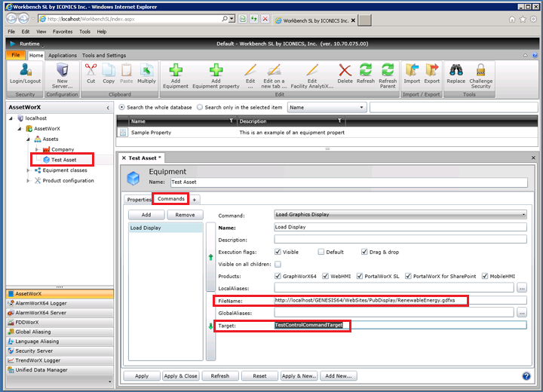Expand the Equipment classes tree node
Screen dimensions: 543x392
click(29, 170)
